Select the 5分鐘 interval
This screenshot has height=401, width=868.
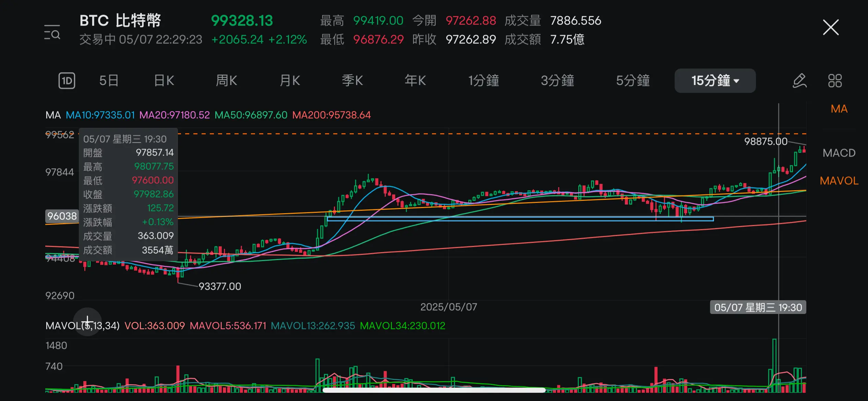coord(633,81)
